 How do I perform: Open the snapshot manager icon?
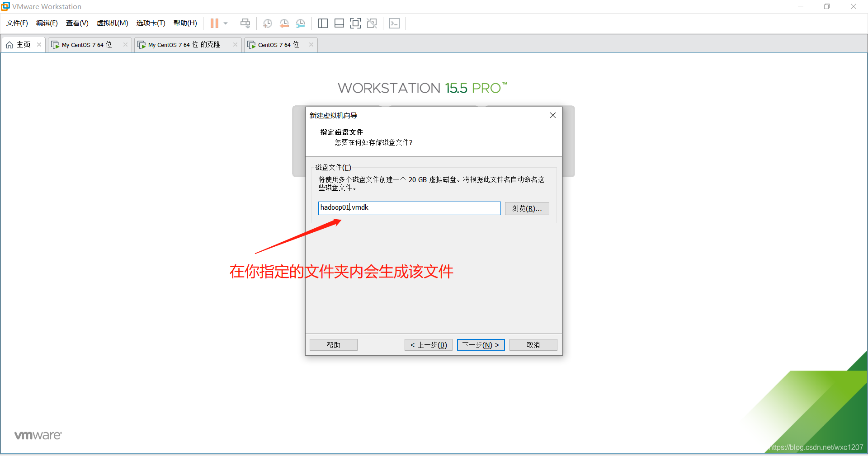click(300, 23)
